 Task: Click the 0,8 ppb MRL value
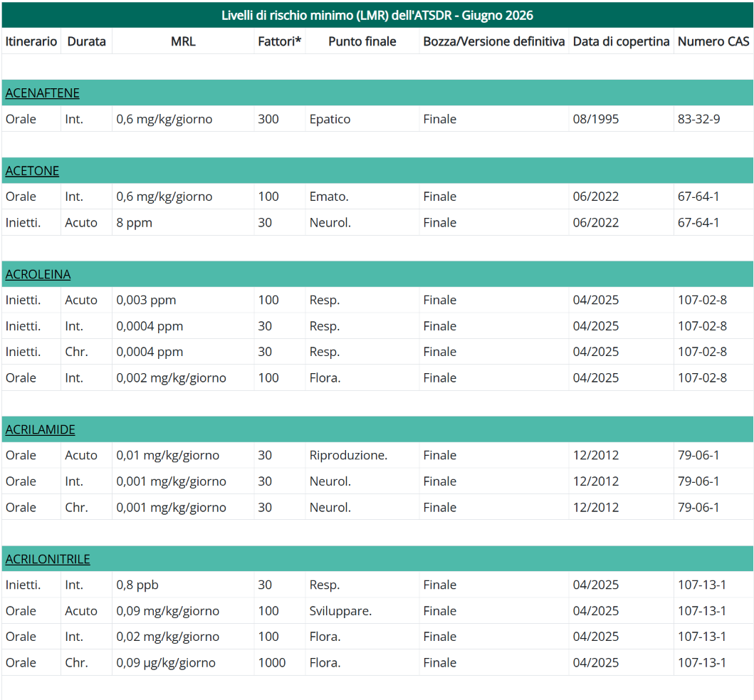(137, 585)
